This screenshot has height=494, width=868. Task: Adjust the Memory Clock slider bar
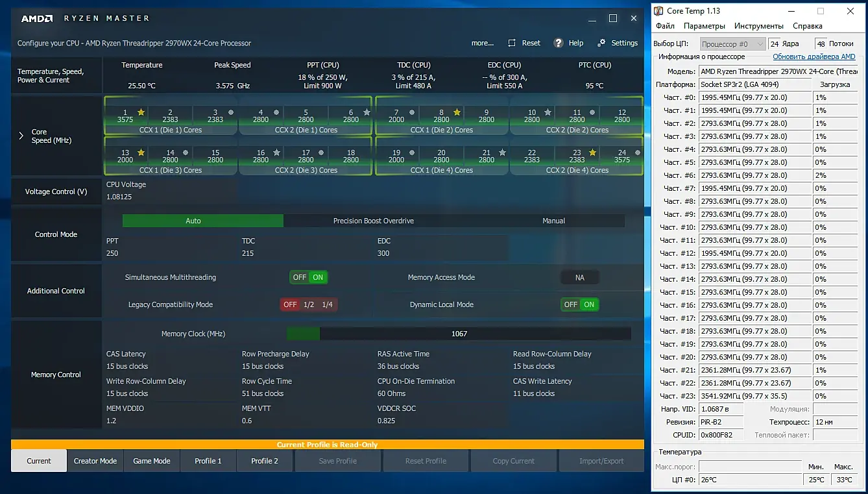(459, 334)
